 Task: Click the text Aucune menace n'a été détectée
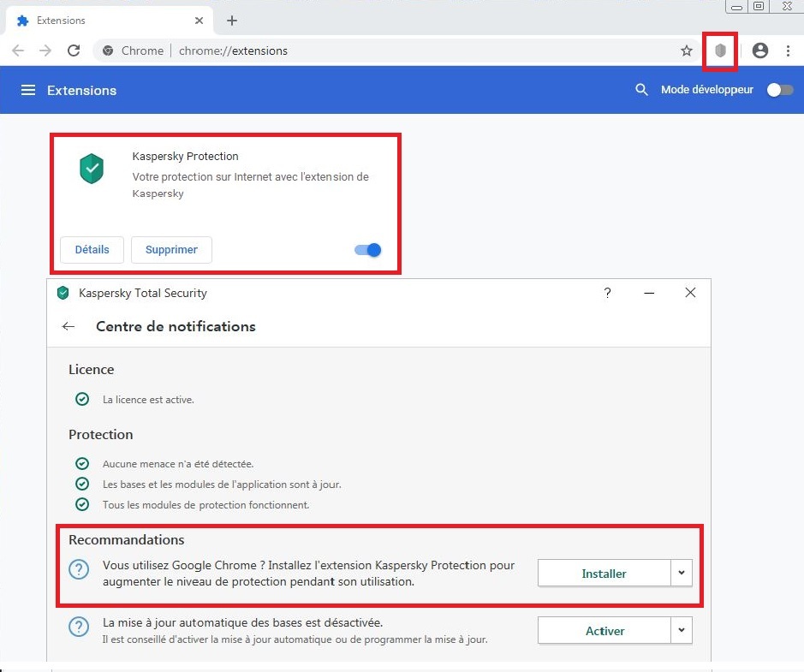coord(178,464)
